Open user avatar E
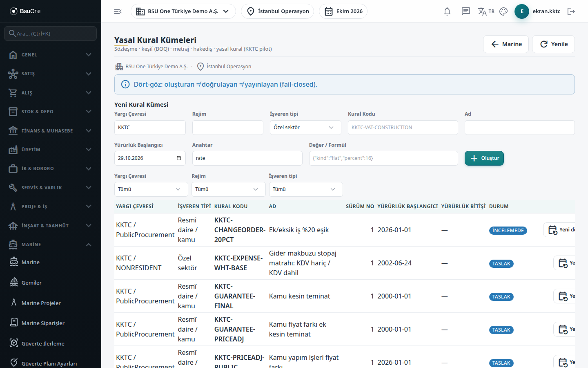The height and width of the screenshot is (368, 588). [522, 11]
